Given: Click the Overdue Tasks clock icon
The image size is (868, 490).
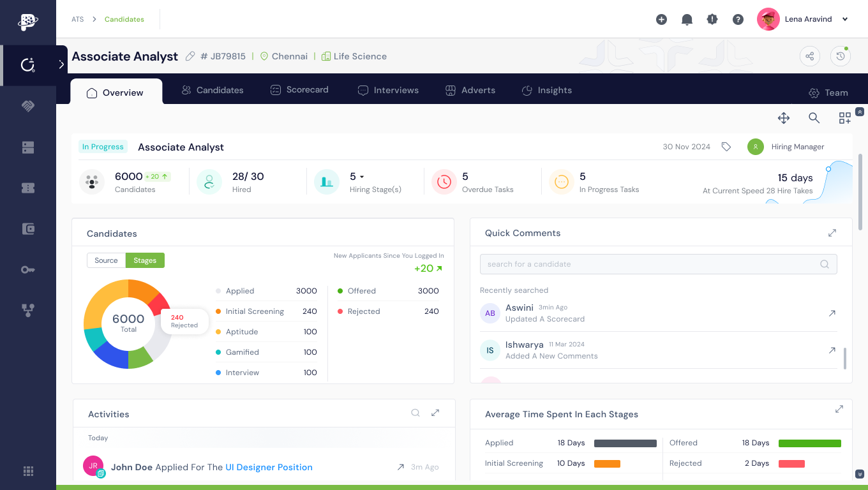Looking at the screenshot, I should tap(444, 182).
